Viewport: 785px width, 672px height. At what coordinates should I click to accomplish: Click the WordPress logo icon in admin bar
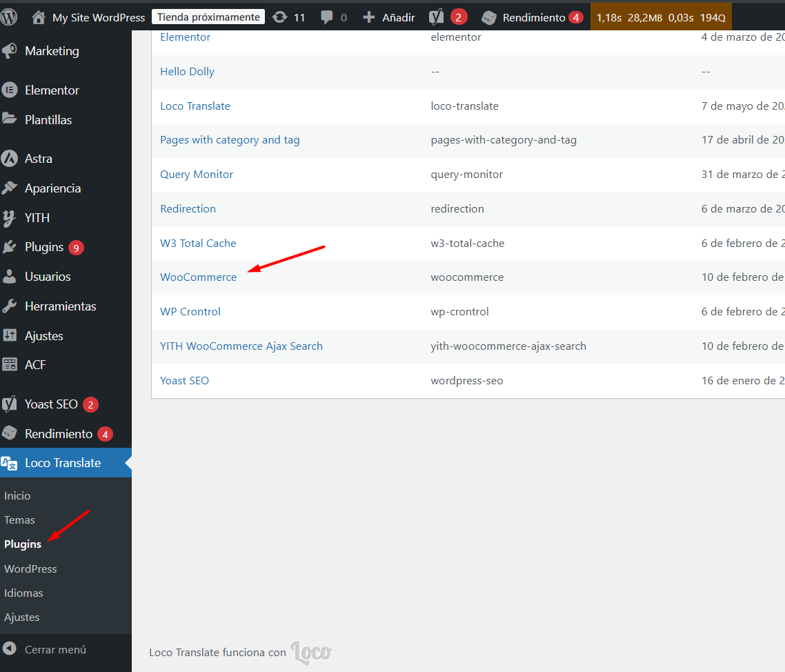[9, 17]
